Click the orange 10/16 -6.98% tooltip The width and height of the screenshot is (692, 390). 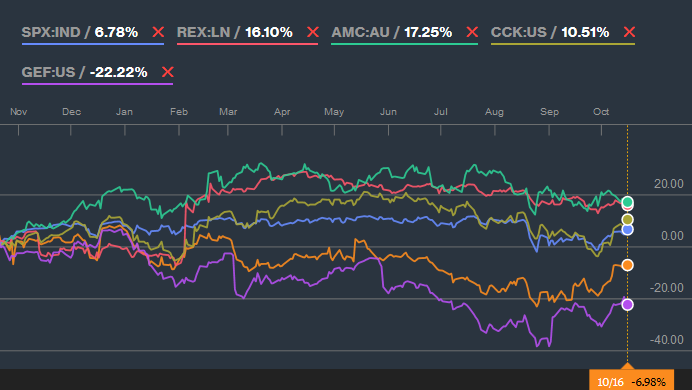[x=632, y=381]
